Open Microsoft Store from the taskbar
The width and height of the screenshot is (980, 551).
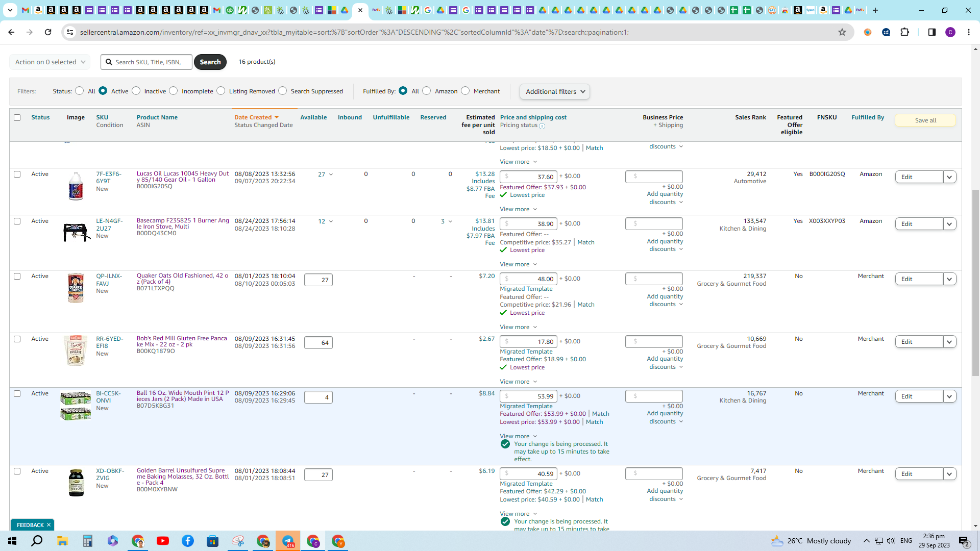213,541
